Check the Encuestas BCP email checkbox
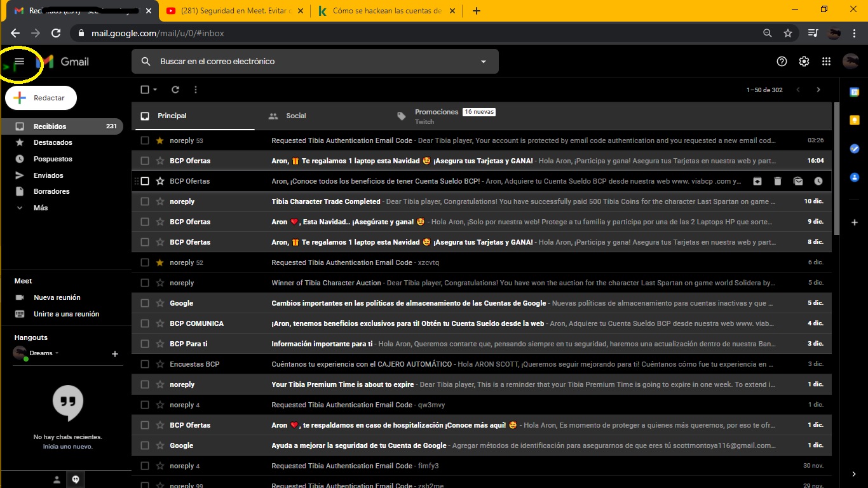The height and width of the screenshot is (488, 868). coord(145,364)
